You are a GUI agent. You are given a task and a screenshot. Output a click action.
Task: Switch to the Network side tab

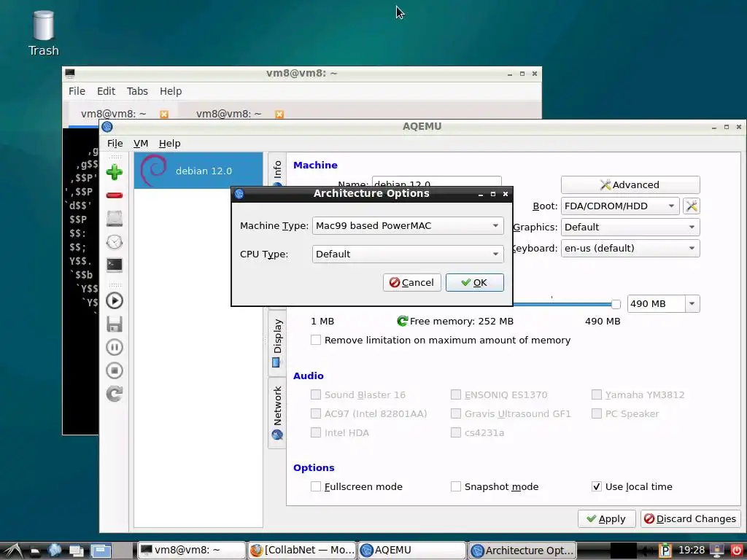tap(277, 413)
